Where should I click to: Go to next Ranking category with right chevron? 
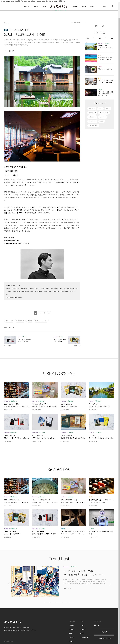(x=106, y=38)
